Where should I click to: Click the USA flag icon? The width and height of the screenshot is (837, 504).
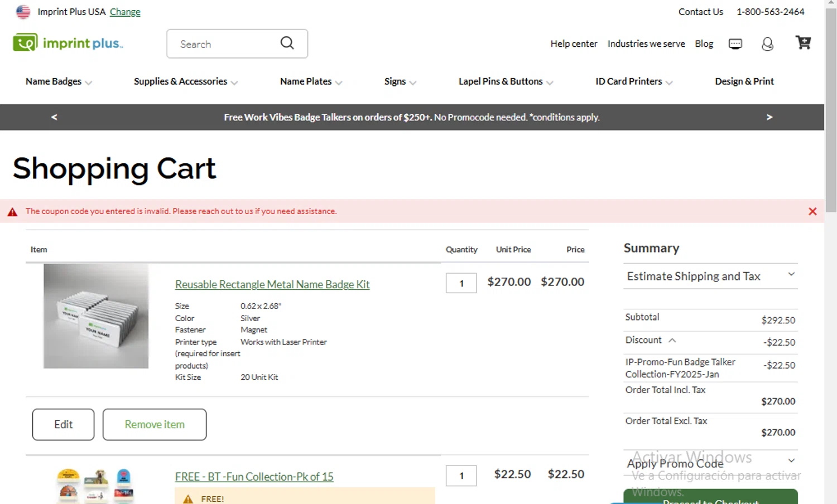[x=23, y=12]
